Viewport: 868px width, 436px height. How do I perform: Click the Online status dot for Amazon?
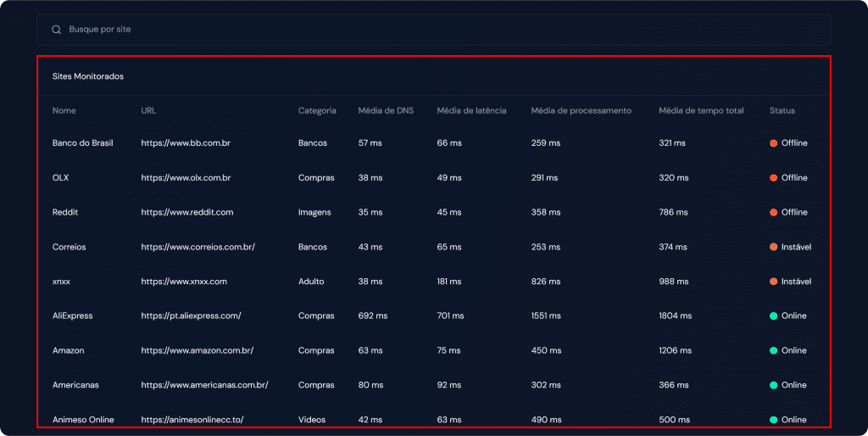pyautogui.click(x=773, y=350)
